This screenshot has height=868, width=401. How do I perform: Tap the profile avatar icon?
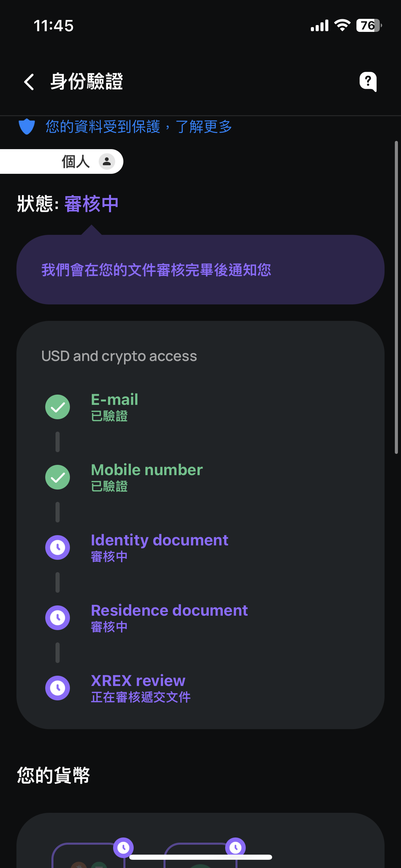point(107,161)
